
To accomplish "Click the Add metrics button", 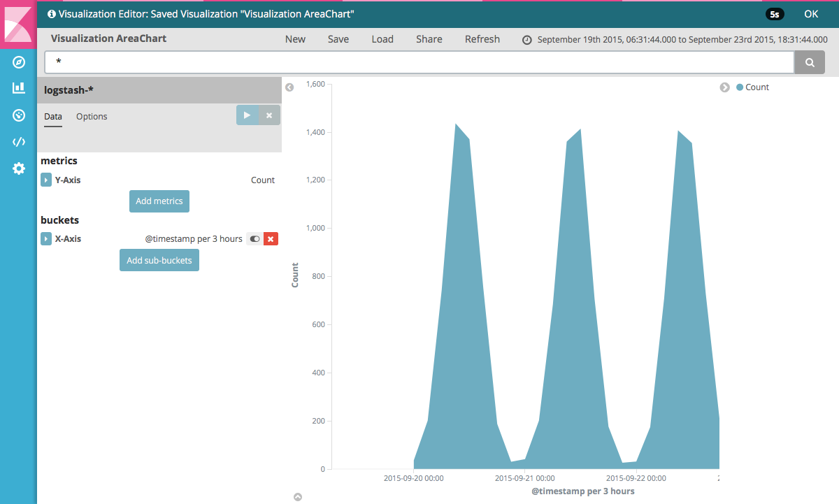I will coord(159,201).
